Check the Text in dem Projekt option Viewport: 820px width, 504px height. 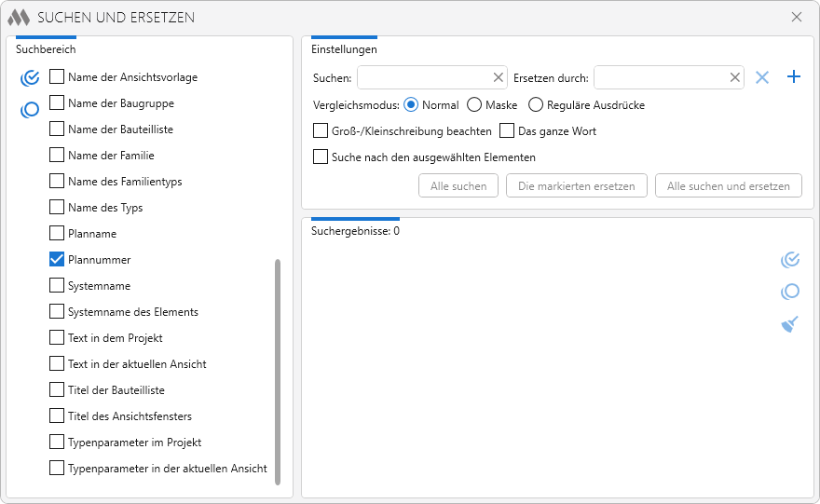tap(57, 338)
